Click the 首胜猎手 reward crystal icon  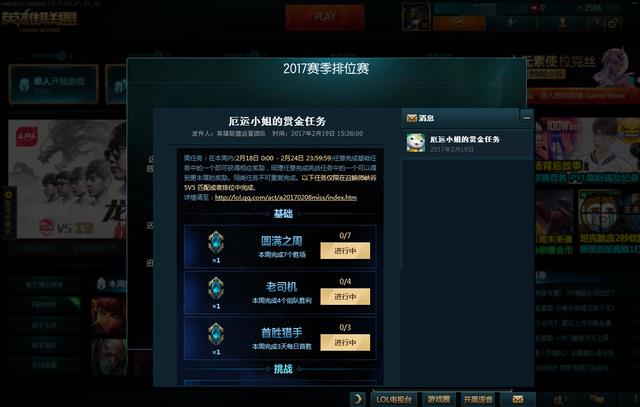click(x=216, y=334)
